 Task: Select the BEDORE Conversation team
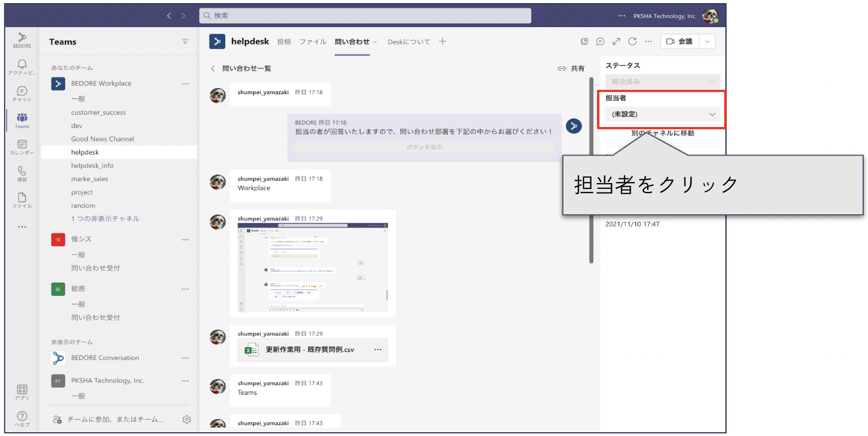(x=105, y=358)
